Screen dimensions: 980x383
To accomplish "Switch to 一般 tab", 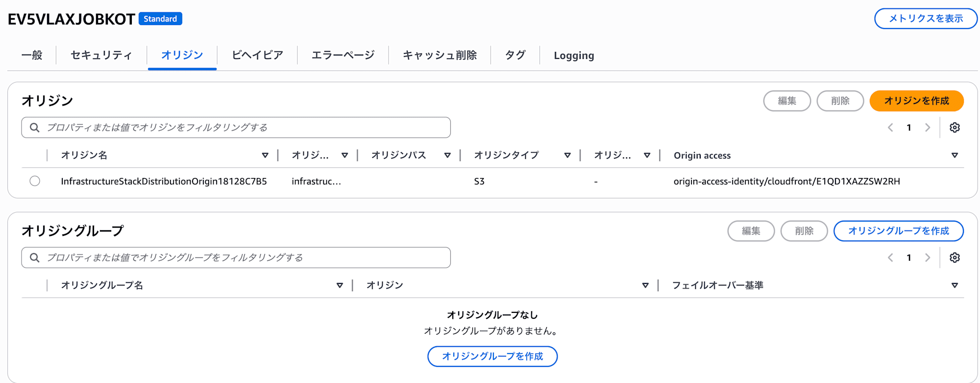I will (32, 55).
